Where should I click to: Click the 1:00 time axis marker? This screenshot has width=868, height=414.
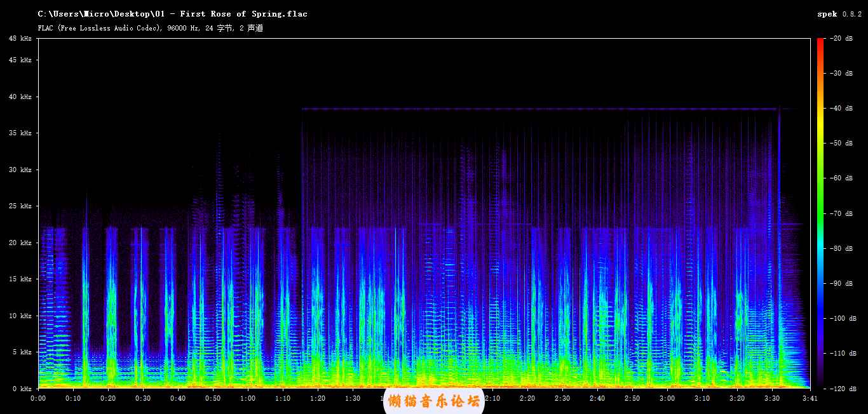pos(248,398)
